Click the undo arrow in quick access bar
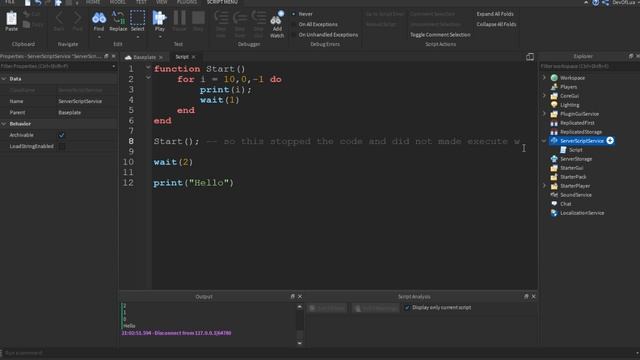Image resolution: width=640 pixels, height=360 pixels. pos(38,2)
